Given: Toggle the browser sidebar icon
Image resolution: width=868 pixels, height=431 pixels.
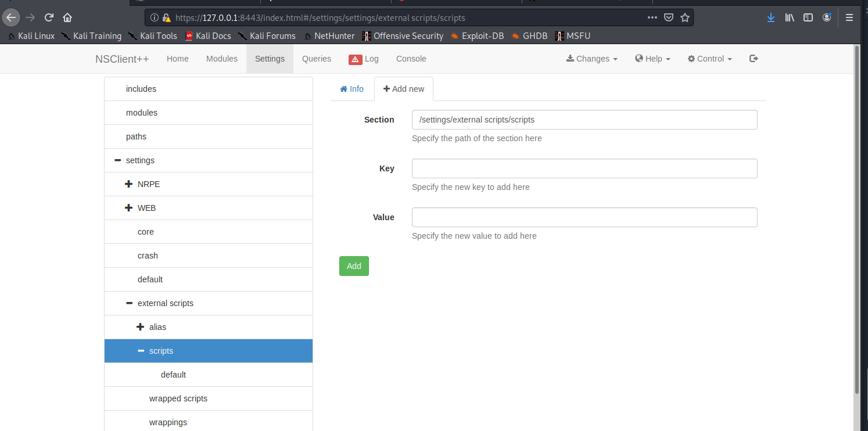Looking at the screenshot, I should click(x=808, y=17).
